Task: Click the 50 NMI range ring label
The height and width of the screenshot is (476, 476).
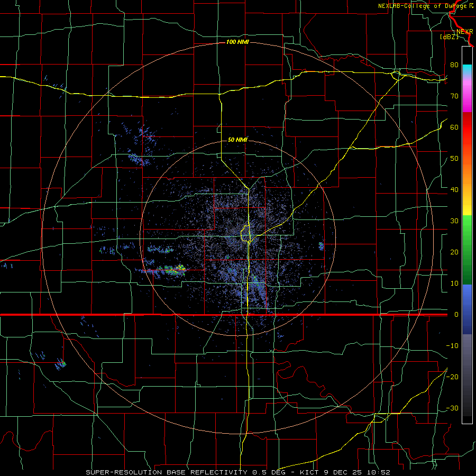Action: tap(237, 140)
